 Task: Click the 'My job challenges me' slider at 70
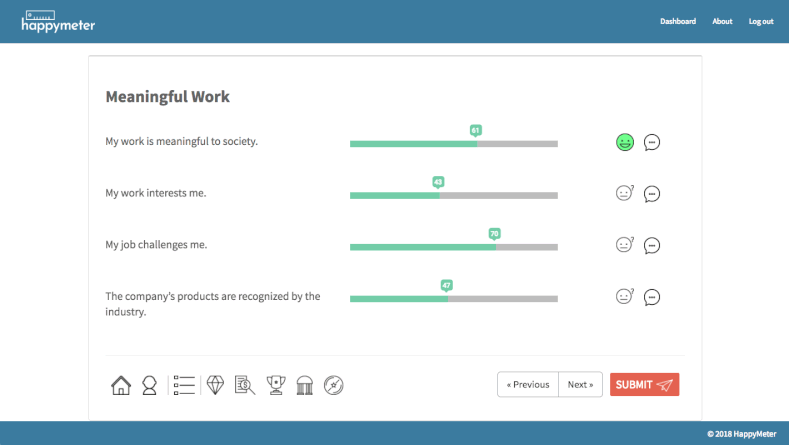coord(495,246)
